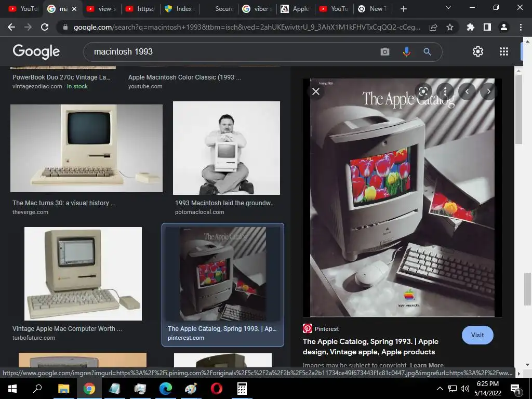532x399 pixels.
Task: Open Calculator from the taskbar
Action: [242, 389]
